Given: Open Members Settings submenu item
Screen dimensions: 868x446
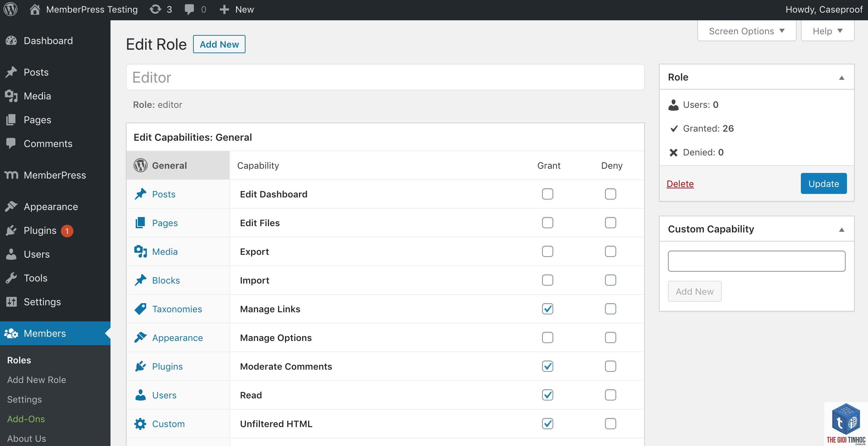Looking at the screenshot, I should [24, 399].
